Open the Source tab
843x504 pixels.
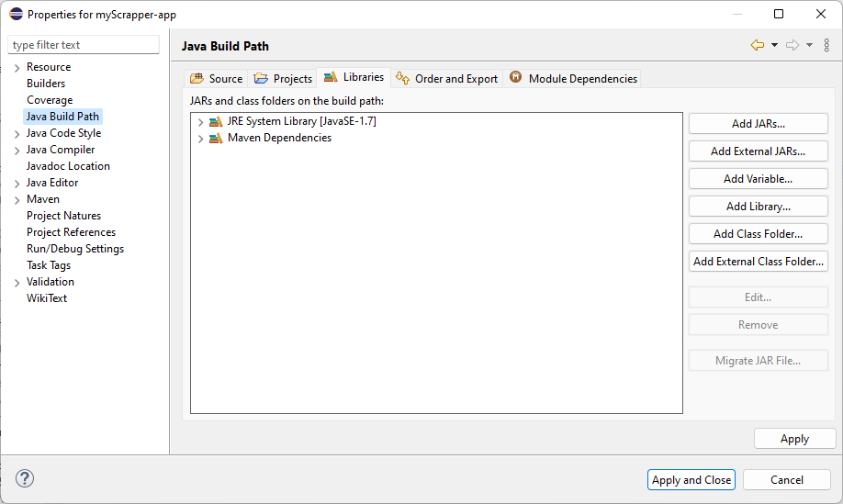click(x=216, y=78)
